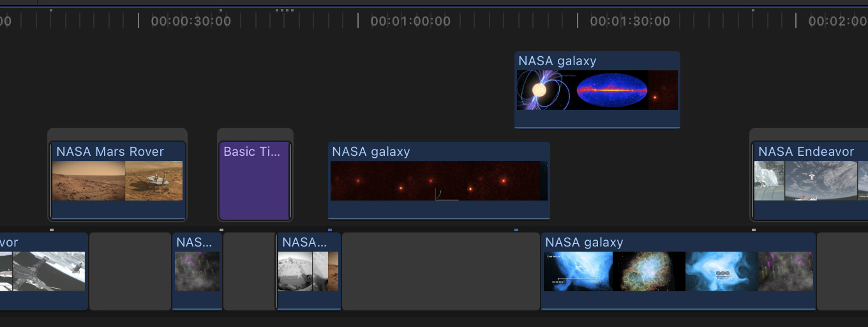
Task: Select NASA galaxy clip with magnetar thumbnail
Action: (x=597, y=90)
